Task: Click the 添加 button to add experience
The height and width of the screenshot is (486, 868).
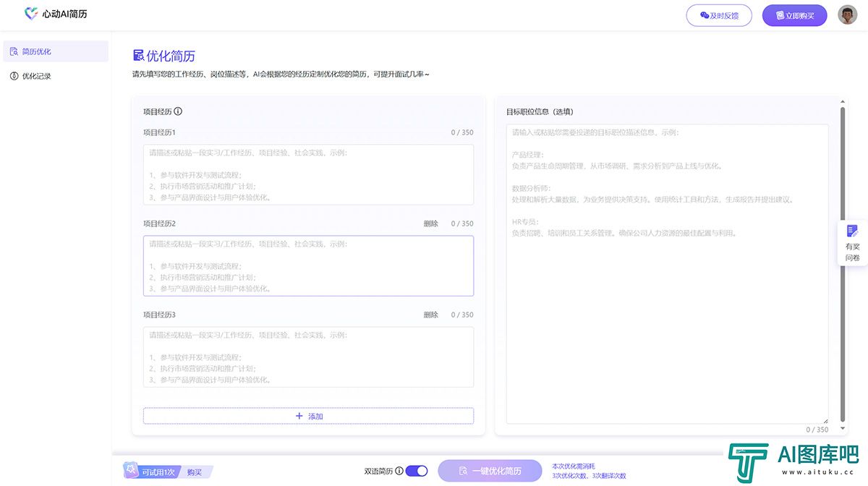Action: tap(308, 416)
